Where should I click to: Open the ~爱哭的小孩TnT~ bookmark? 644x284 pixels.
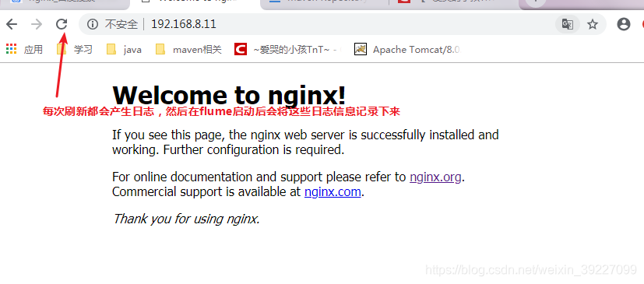coord(288,50)
